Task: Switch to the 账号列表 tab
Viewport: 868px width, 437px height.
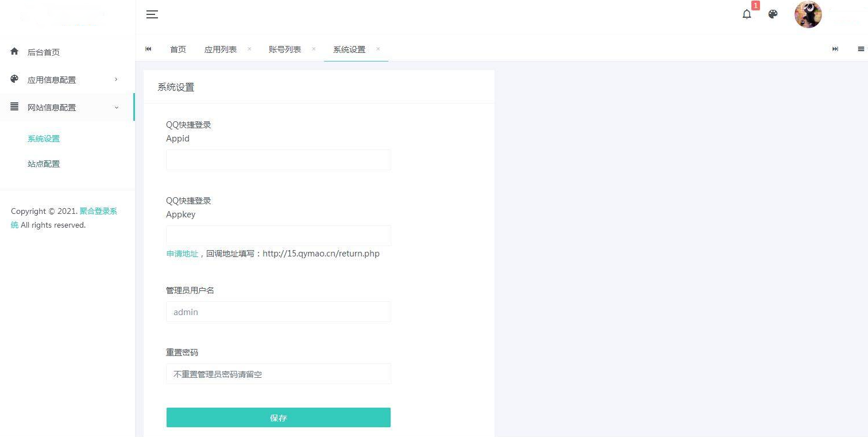Action: tap(285, 49)
